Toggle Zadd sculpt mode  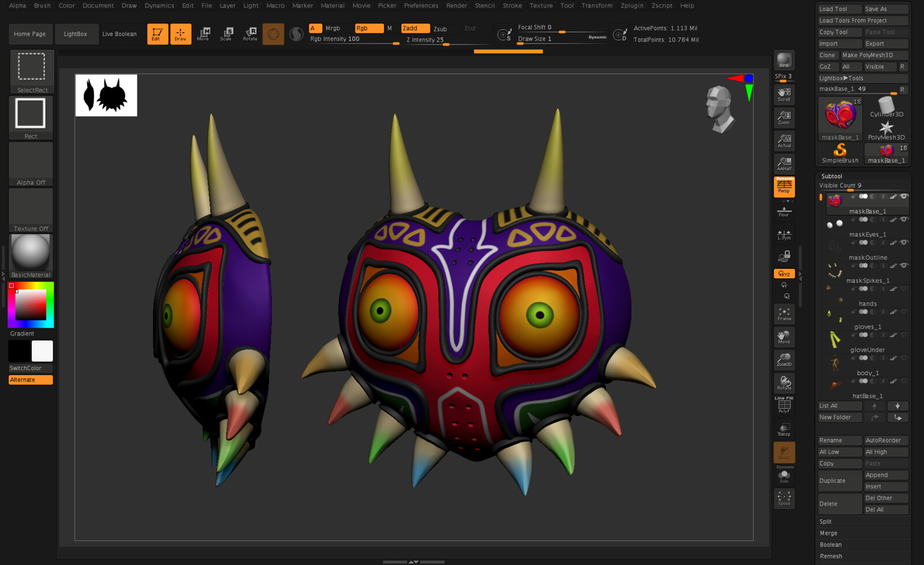pos(415,28)
